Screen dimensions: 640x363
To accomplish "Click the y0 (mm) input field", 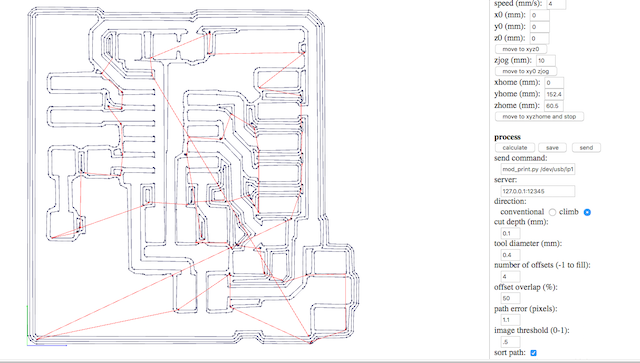I will tap(540, 27).
